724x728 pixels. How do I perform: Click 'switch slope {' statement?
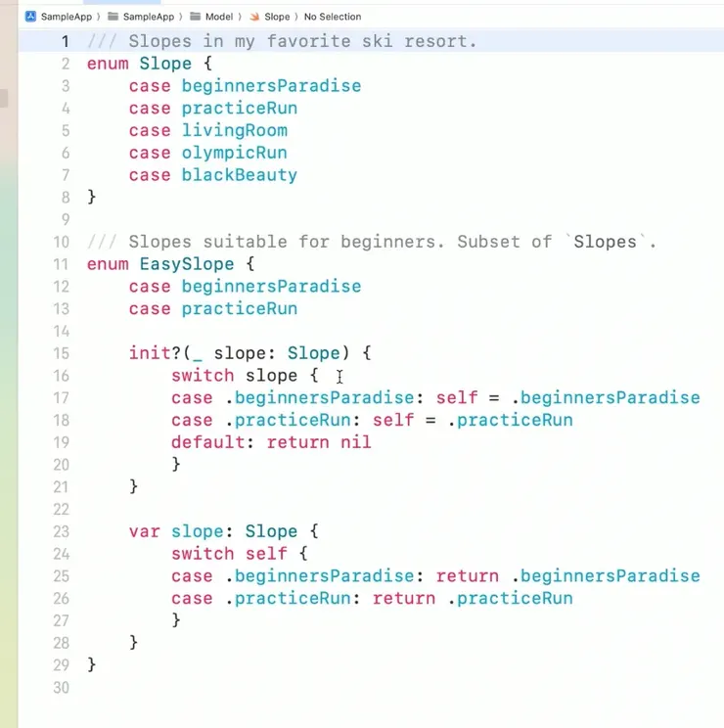click(x=245, y=376)
